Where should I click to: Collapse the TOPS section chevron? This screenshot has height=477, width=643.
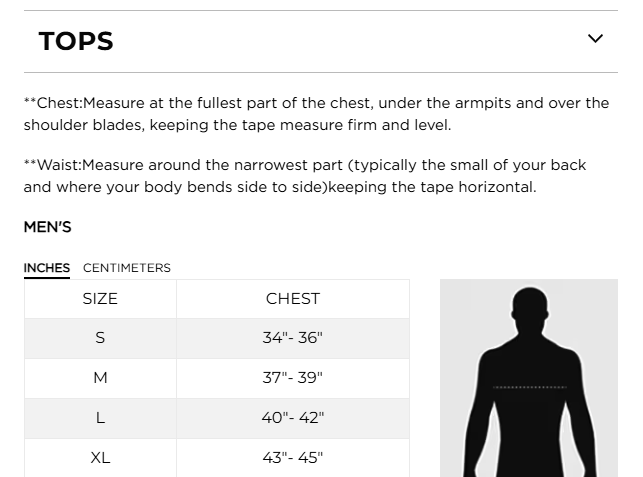click(x=595, y=39)
